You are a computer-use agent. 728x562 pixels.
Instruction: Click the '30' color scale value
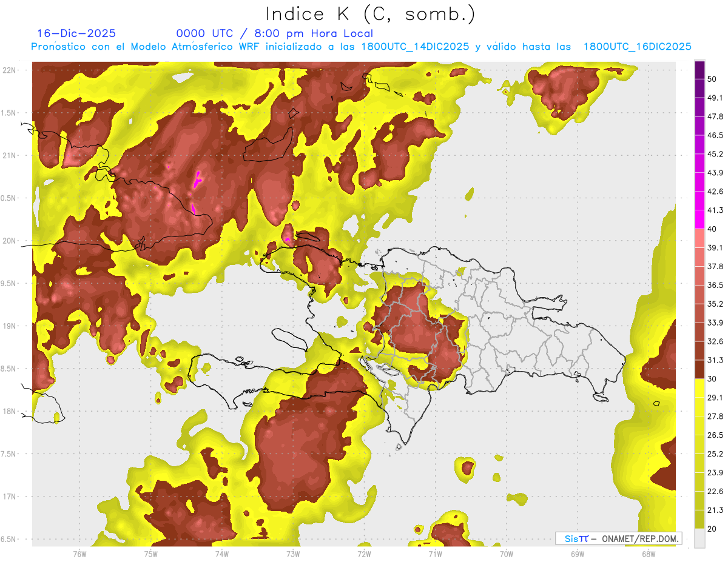(713, 379)
